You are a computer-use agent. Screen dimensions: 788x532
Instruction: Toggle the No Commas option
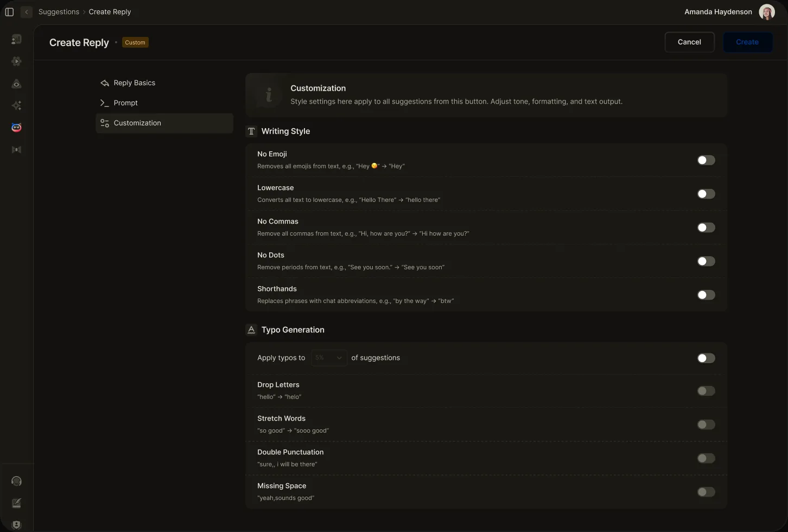tap(706, 227)
